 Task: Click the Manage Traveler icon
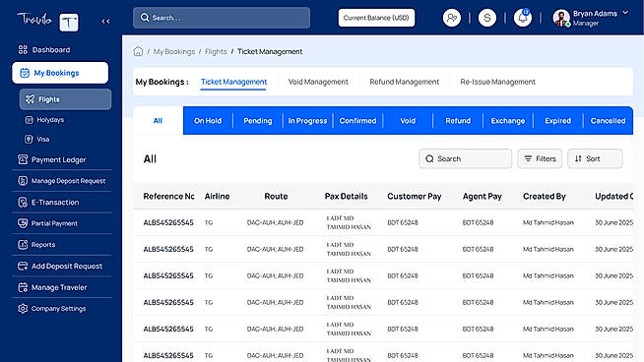[x=23, y=287]
